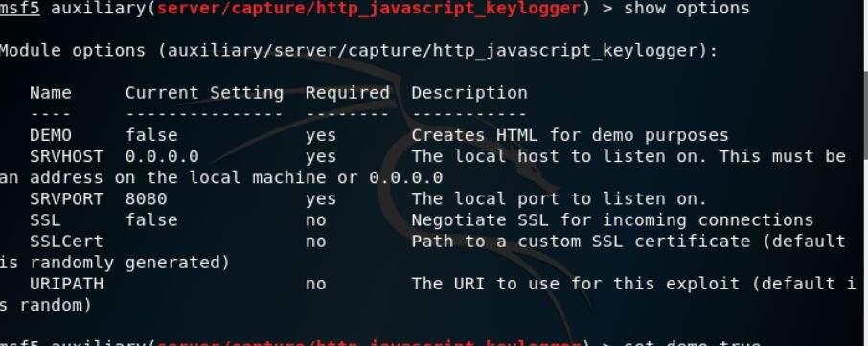This screenshot has width=868, height=346.
Task: Click the Required column header
Action: coord(347,92)
